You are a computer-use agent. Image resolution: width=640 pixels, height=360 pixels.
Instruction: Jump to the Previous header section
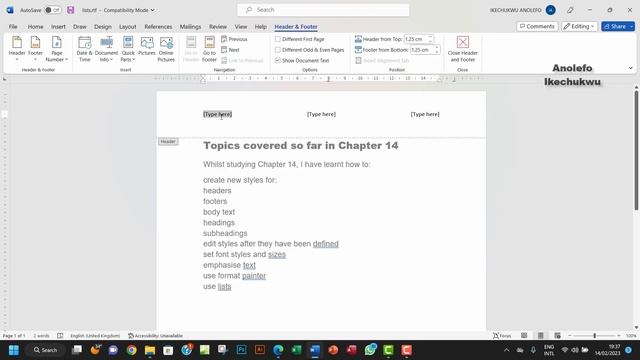pos(235,39)
